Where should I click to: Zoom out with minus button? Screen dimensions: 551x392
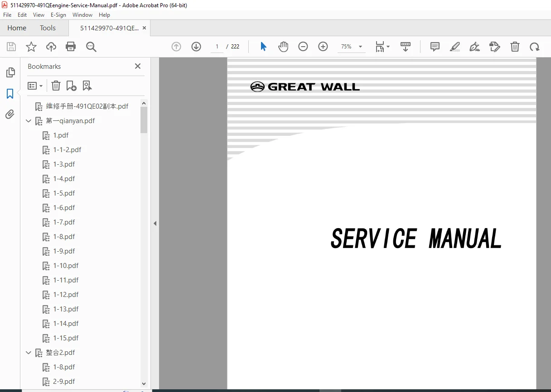[x=303, y=47]
